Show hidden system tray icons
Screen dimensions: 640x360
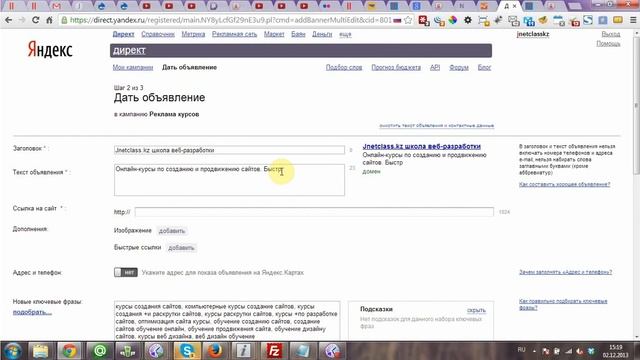(x=534, y=351)
